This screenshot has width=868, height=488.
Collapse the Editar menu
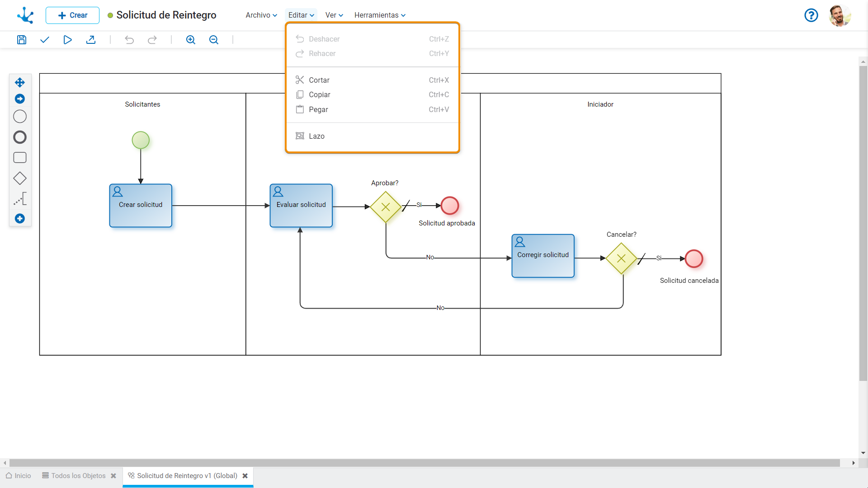(x=301, y=15)
